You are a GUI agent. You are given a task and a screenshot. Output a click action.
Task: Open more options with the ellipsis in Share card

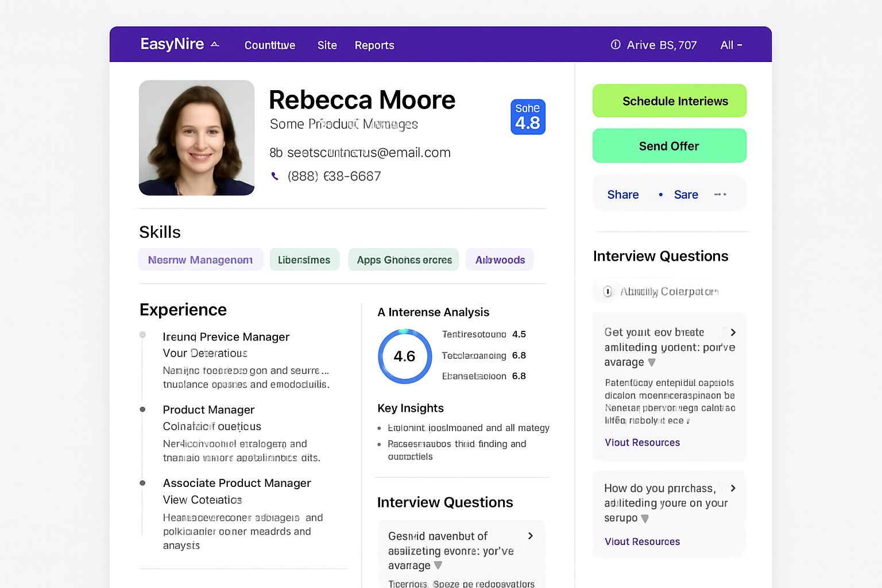719,194
